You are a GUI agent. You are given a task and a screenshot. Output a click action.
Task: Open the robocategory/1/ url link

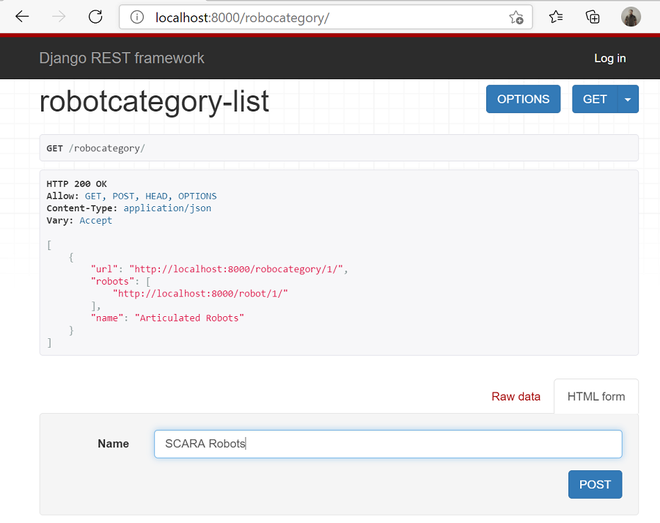[236, 269]
